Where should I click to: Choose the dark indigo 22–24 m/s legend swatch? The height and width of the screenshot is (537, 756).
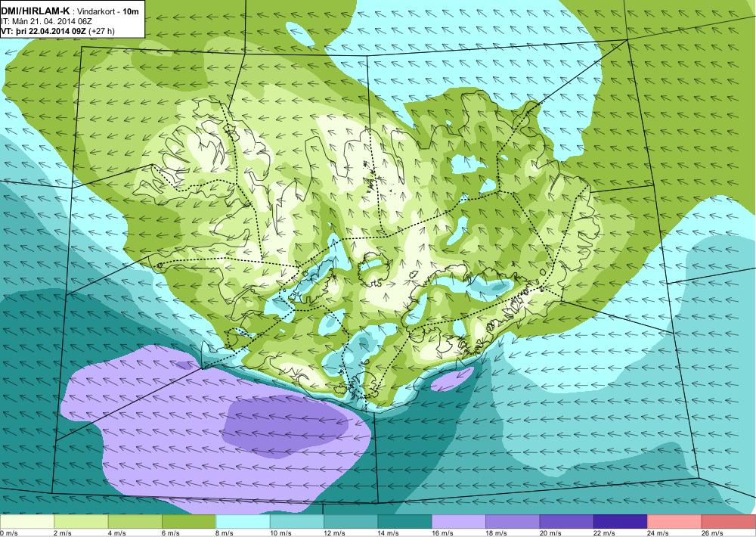tap(621, 522)
